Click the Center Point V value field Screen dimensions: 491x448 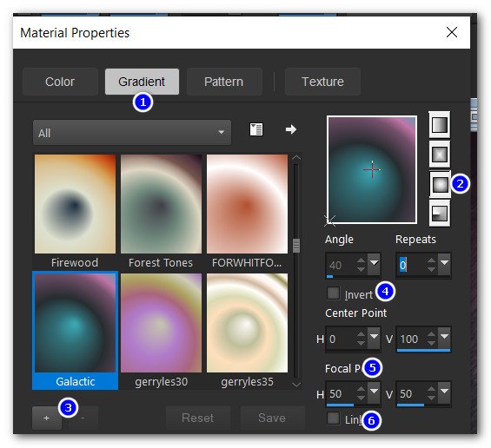[x=411, y=339]
